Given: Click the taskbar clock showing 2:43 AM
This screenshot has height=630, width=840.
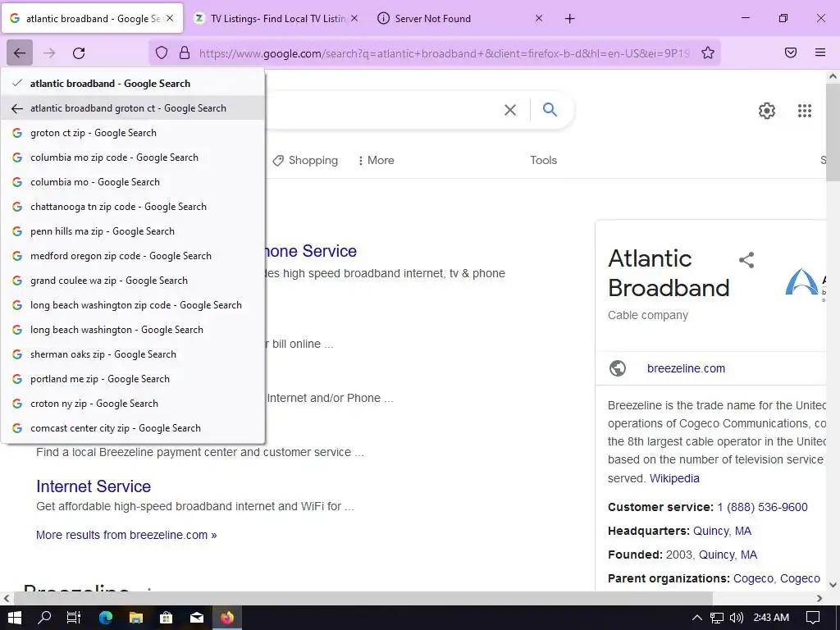Looking at the screenshot, I should pos(771,618).
